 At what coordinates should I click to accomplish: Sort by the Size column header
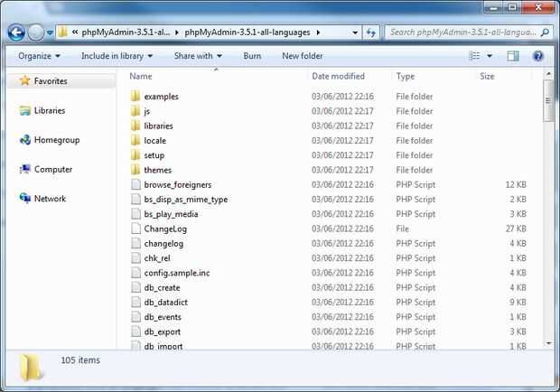[x=487, y=76]
